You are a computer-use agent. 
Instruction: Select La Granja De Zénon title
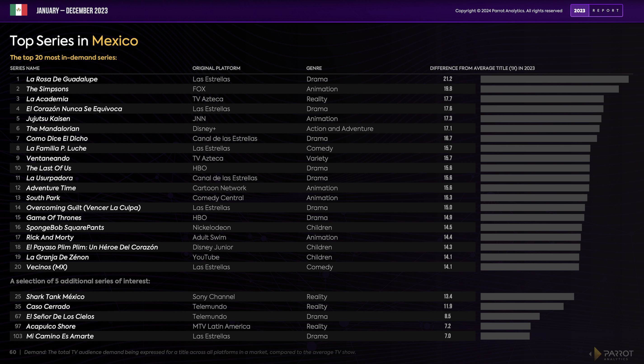[57, 257]
